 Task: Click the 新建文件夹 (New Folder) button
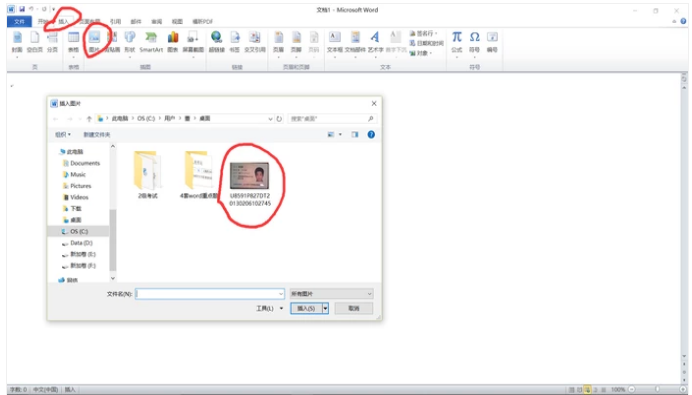[x=97, y=134]
